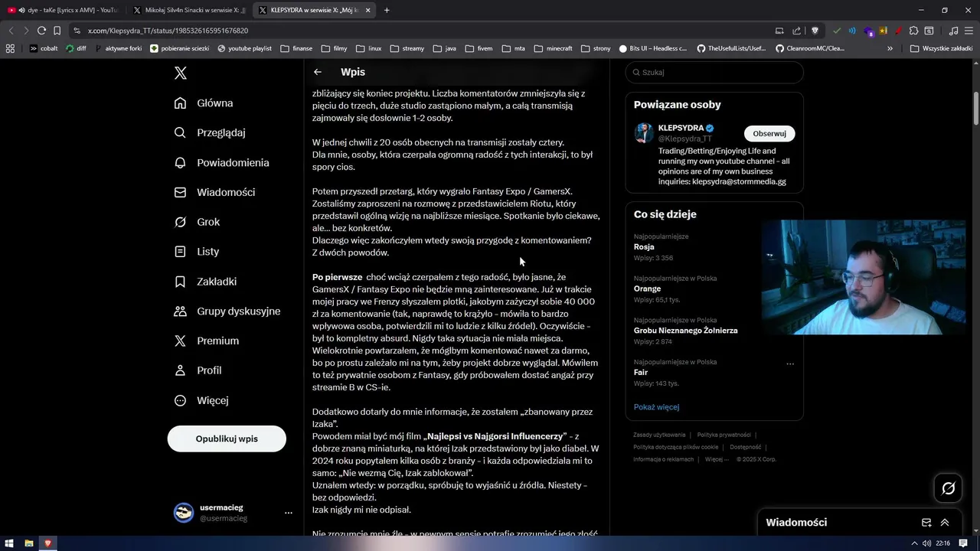Open the Zasady użytkowania footer link
Viewport: 980px width, 551px height.
point(659,435)
